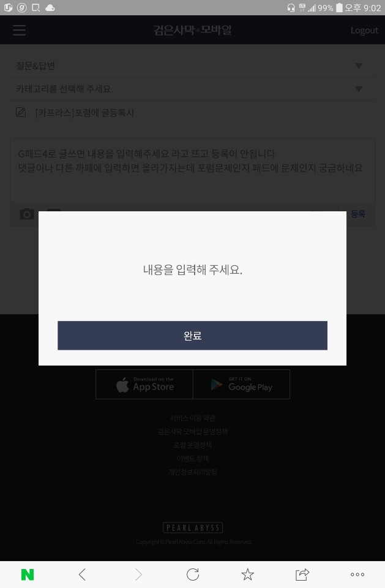Open the Google Play download badge
The height and width of the screenshot is (588, 385).
[x=241, y=385]
